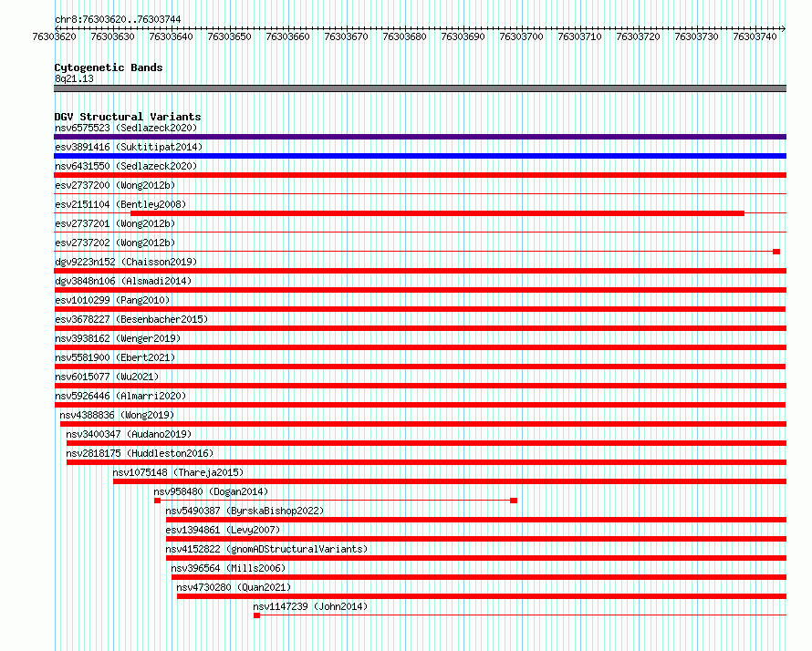
Task: Select nsv5926446 (Almarri2020) label
Action: [x=120, y=396]
